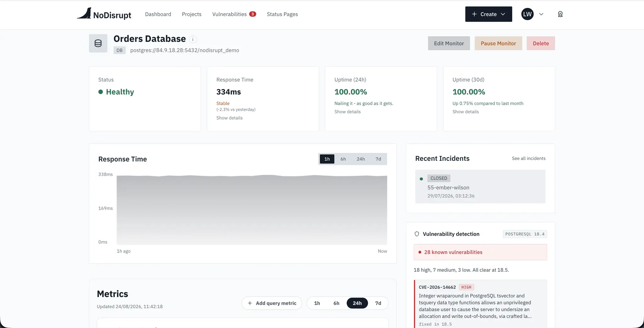
Task: See all incidents
Action: pos(529,158)
